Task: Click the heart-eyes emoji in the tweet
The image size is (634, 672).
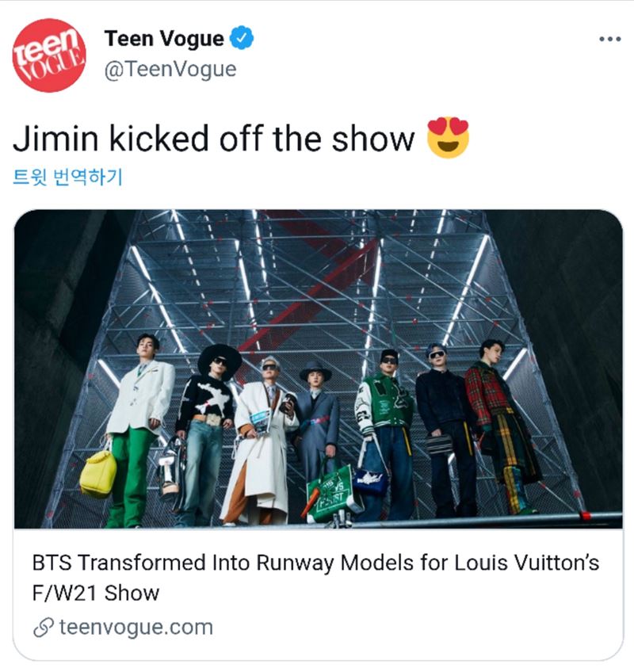Action: (x=449, y=138)
